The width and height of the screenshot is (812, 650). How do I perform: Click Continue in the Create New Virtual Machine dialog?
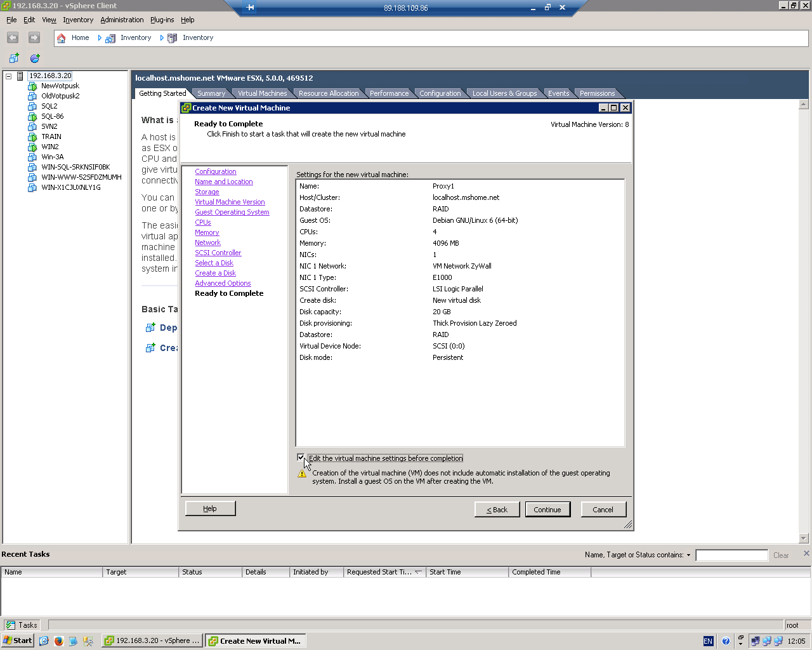(x=547, y=510)
